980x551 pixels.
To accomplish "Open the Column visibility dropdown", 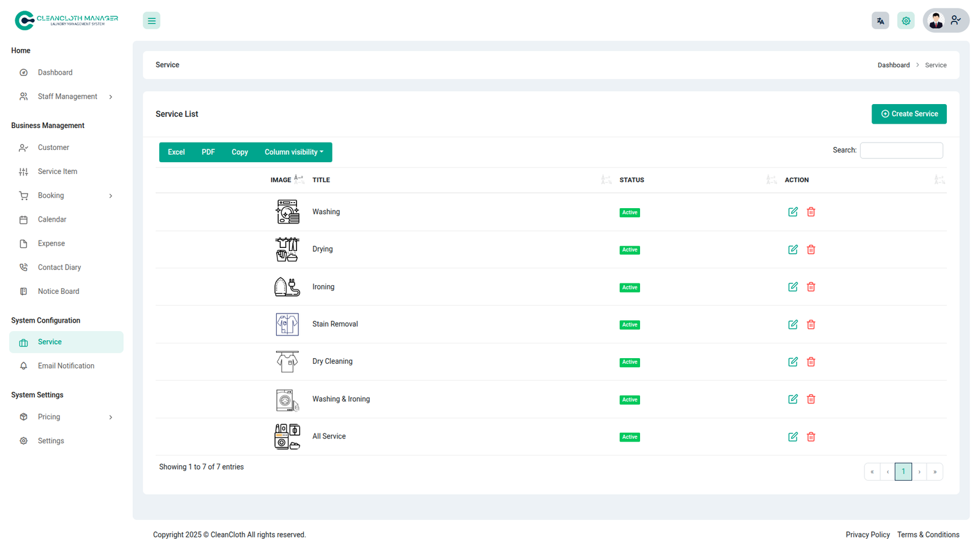I will coord(293,152).
